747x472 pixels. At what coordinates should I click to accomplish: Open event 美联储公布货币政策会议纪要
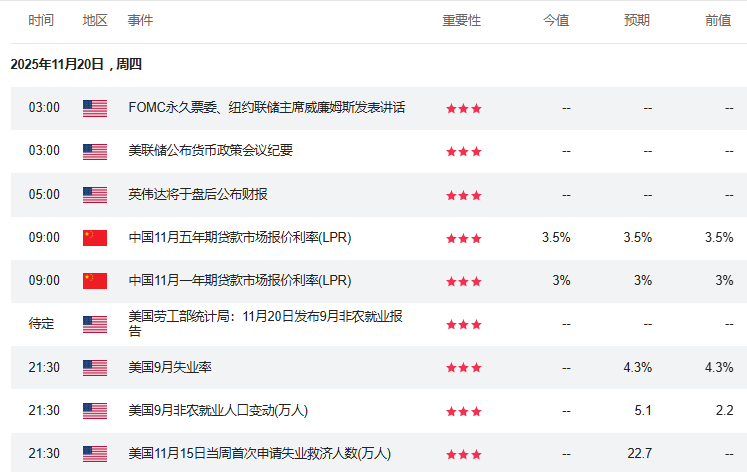[211, 151]
